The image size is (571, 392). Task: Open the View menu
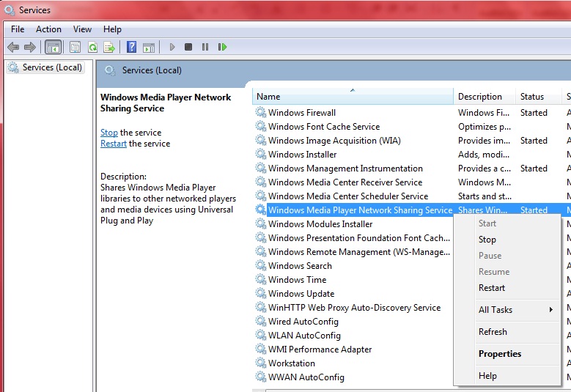click(x=82, y=29)
